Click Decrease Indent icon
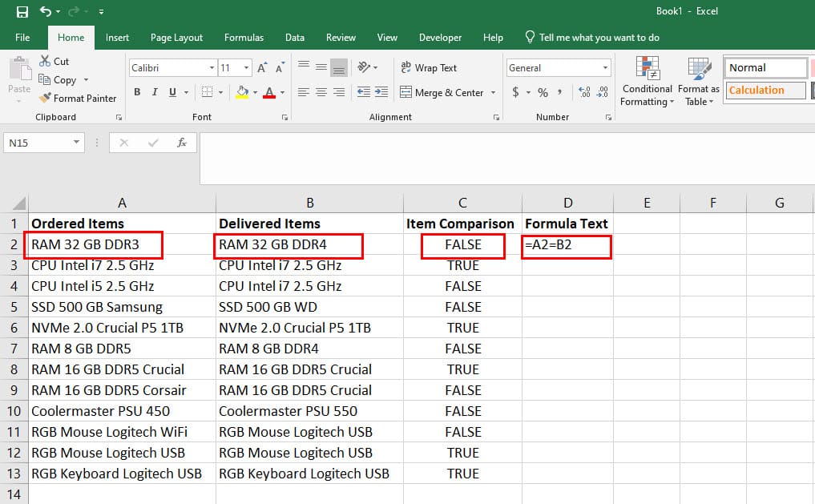This screenshot has width=815, height=504. (364, 92)
